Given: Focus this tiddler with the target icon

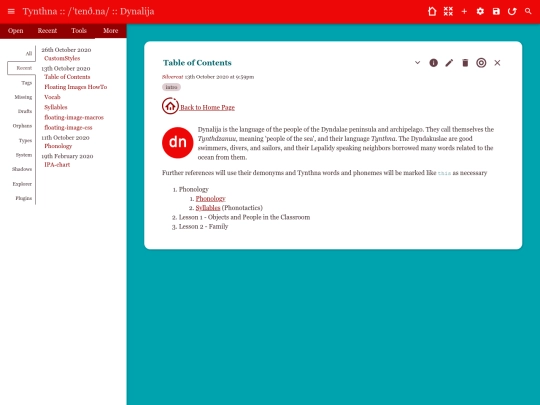Looking at the screenshot, I should point(481,63).
